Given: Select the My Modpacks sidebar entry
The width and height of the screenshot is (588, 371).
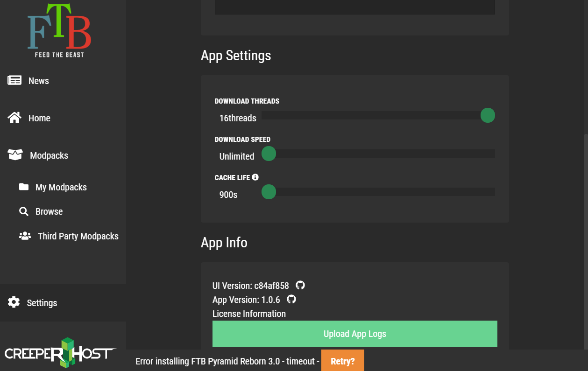Looking at the screenshot, I should point(61,187).
